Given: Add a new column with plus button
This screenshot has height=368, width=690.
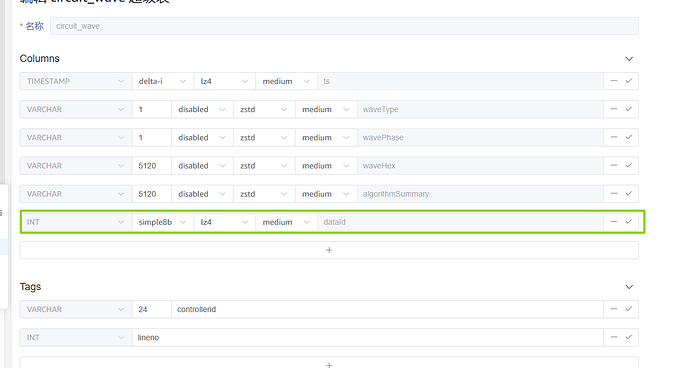Looking at the screenshot, I should pyautogui.click(x=329, y=250).
